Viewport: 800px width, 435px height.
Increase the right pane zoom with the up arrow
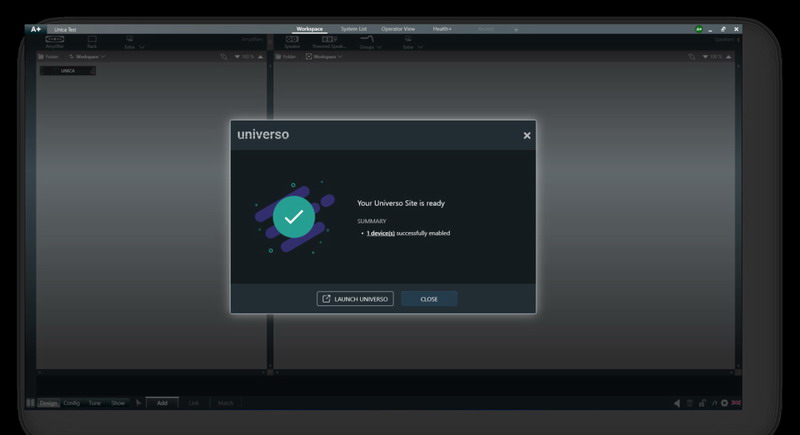coord(729,57)
